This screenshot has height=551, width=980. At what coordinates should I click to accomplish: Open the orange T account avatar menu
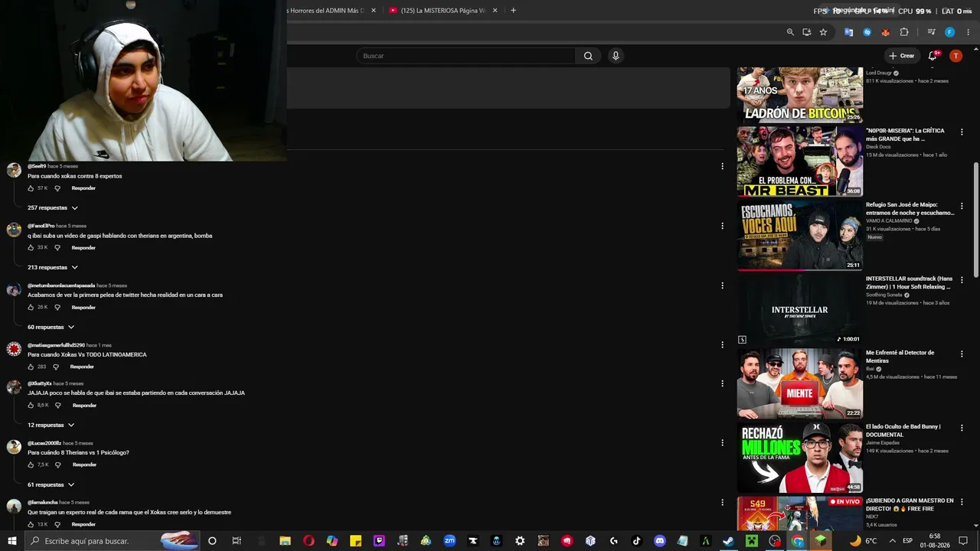click(x=955, y=56)
